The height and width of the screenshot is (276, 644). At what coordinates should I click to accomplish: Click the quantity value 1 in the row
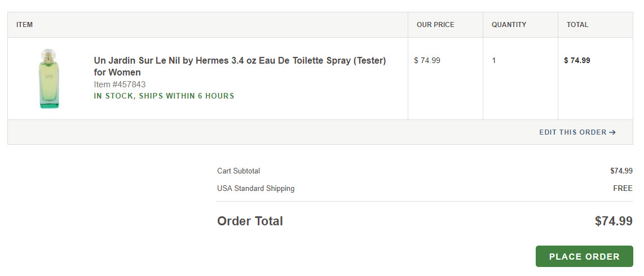(x=493, y=61)
